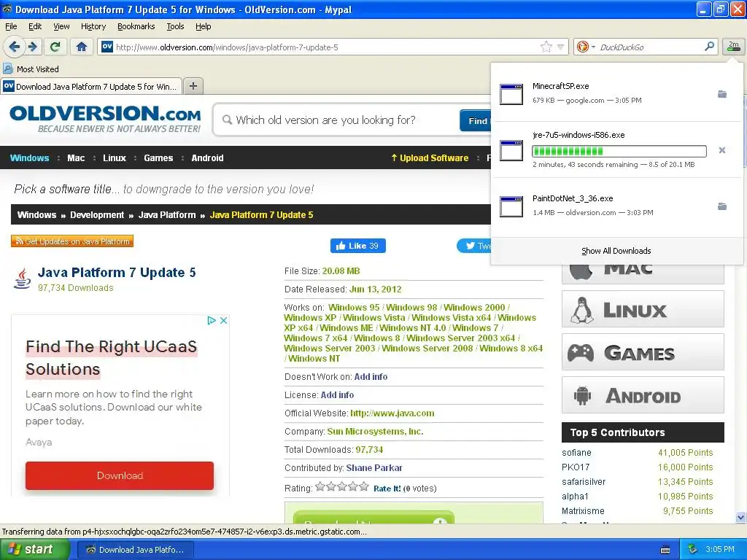Click Upload Software link
This screenshot has width=747, height=560.
429,157
